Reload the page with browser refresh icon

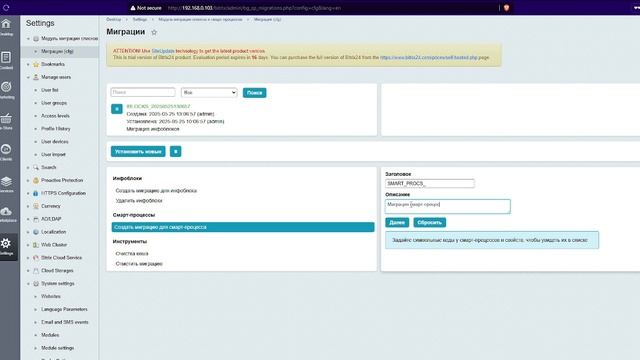tap(6, 8)
